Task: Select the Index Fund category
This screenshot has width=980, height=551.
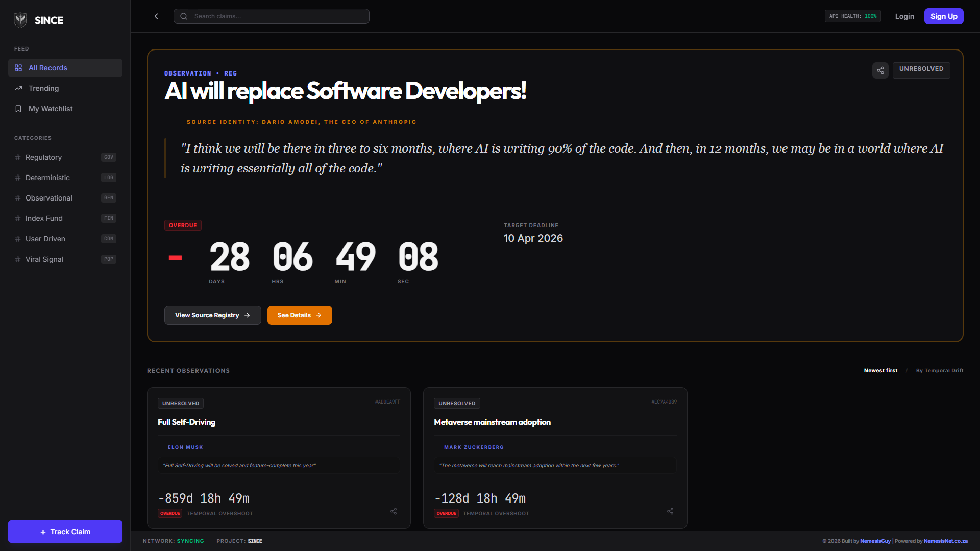Action: 65,218
